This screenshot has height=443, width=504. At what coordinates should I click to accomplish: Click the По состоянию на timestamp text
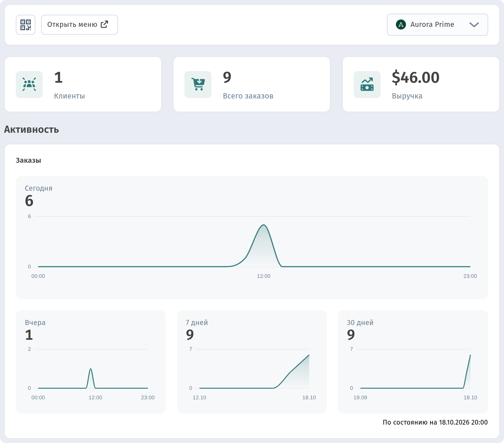point(435,422)
